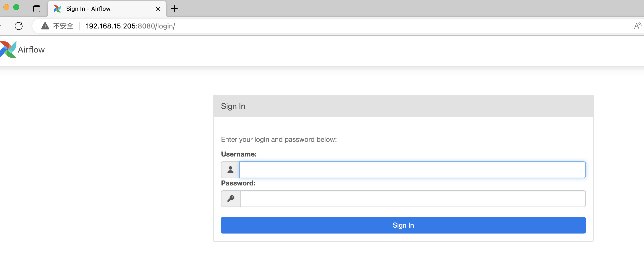Click the Sign In panel header
The image size is (644, 261).
(403, 106)
